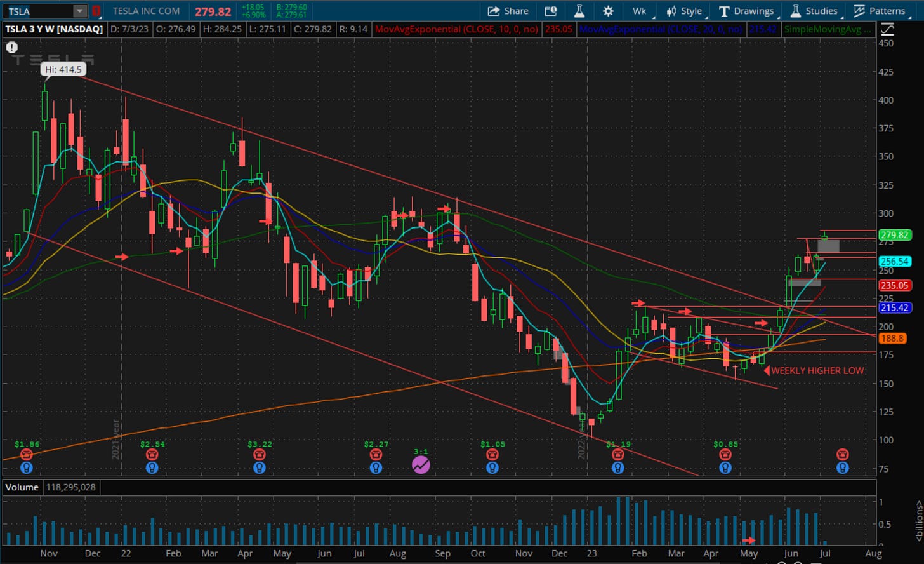Click the earnings phone icon under $3.22

pos(259,455)
